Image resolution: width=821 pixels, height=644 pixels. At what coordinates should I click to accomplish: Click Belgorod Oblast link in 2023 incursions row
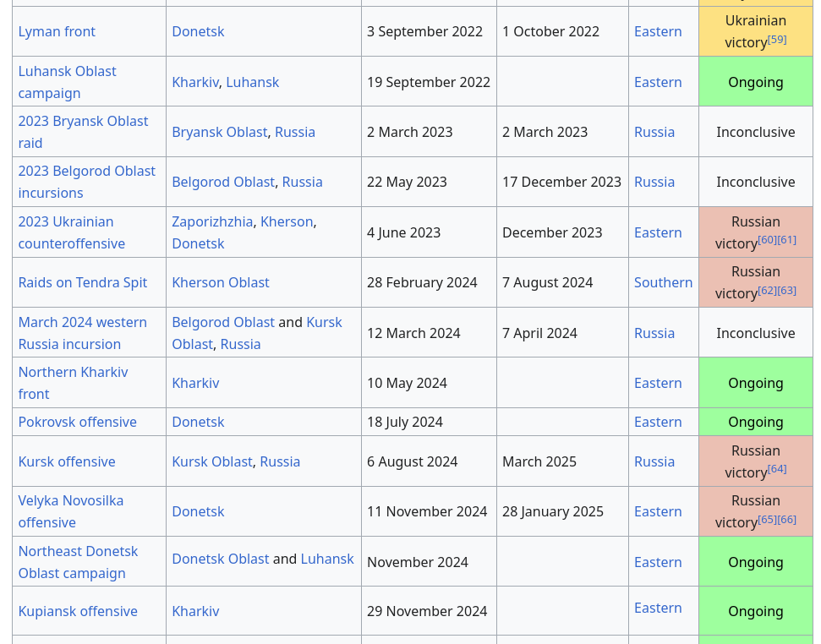[223, 182]
